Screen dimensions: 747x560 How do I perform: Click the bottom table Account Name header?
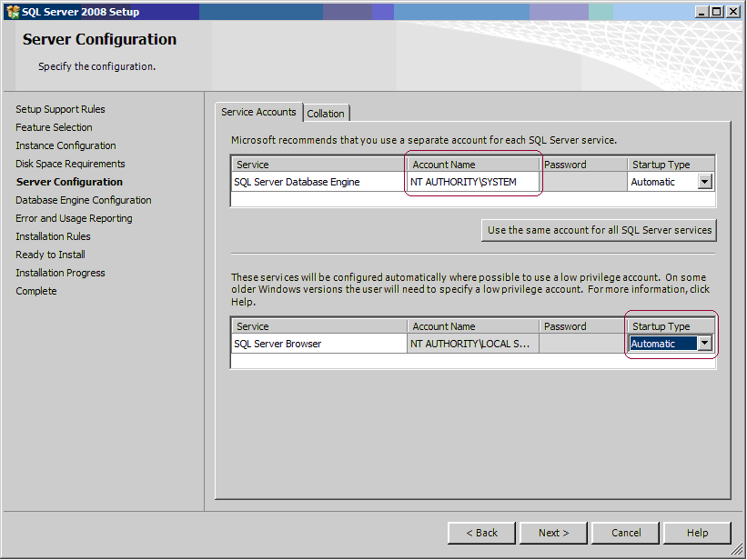coord(473,326)
